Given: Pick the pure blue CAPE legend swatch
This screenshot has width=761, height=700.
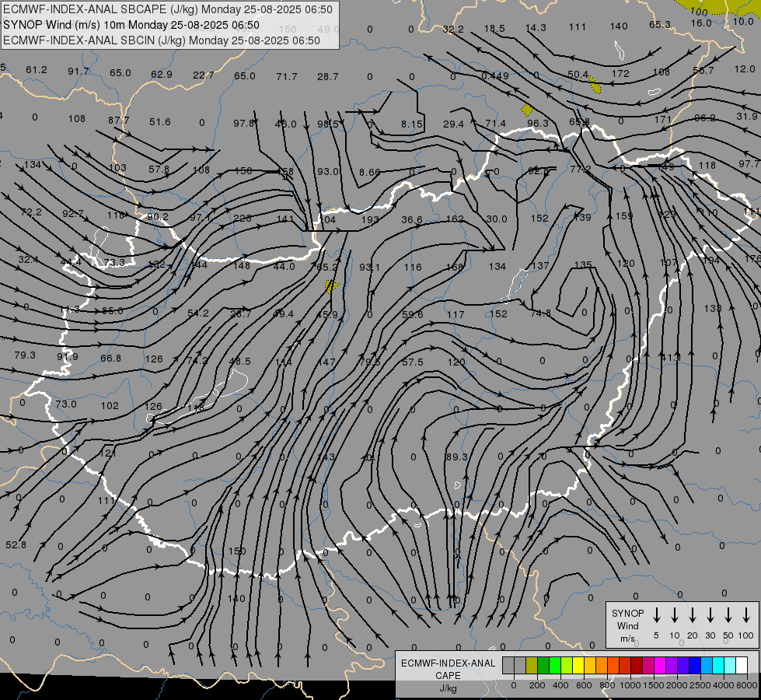Looking at the screenshot, I should coord(694,666).
